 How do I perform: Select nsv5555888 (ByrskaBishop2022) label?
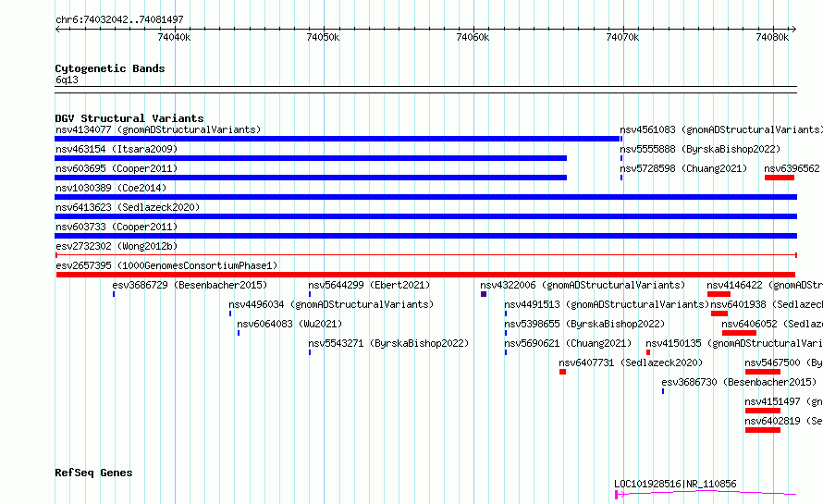700,149
